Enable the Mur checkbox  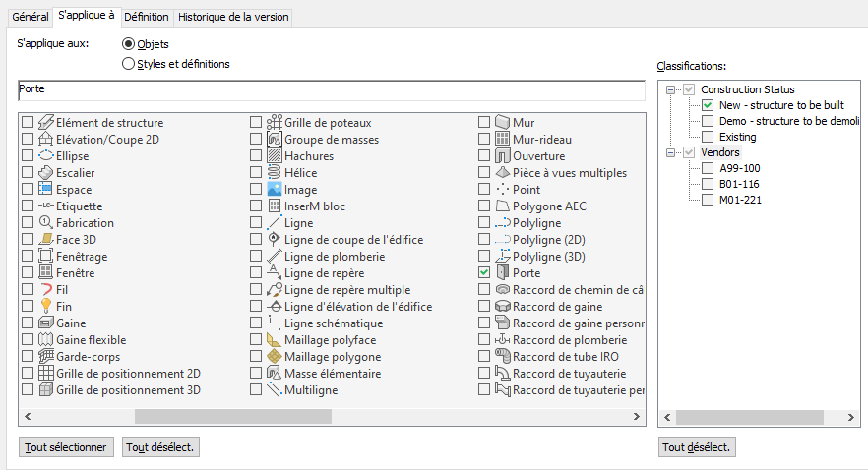click(x=484, y=123)
